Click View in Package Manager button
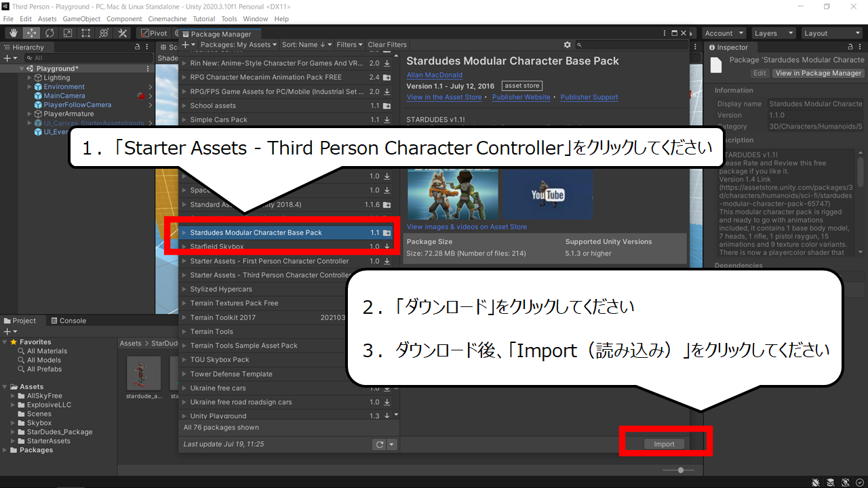 (818, 73)
